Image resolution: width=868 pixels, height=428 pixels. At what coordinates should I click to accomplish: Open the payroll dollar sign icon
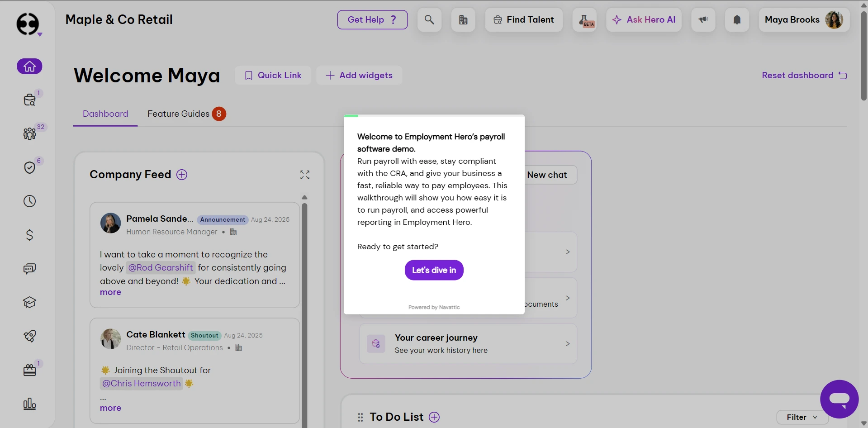(29, 235)
